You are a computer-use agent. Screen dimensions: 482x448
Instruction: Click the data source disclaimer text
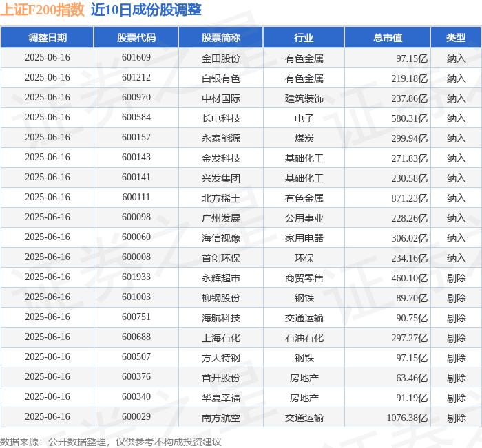tap(111, 442)
